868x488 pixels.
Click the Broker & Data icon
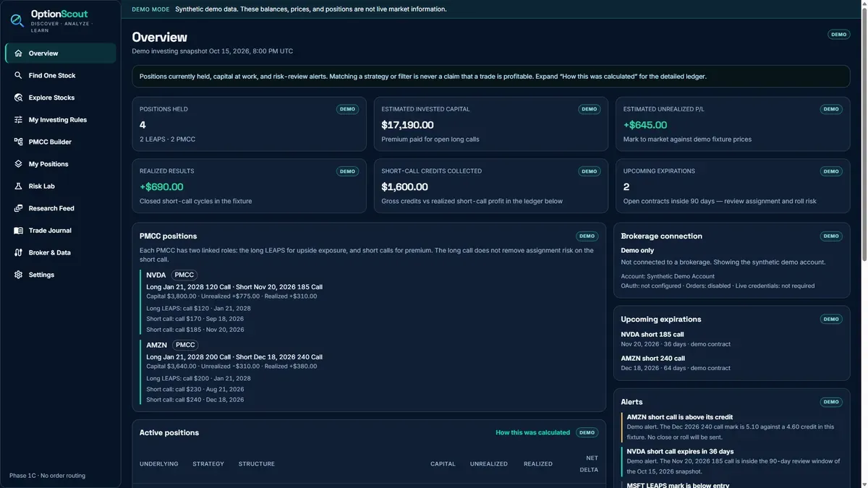pos(18,253)
